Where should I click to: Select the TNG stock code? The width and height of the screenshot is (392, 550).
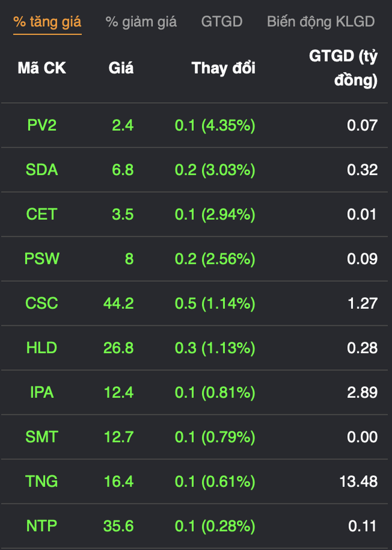pyautogui.click(x=42, y=482)
